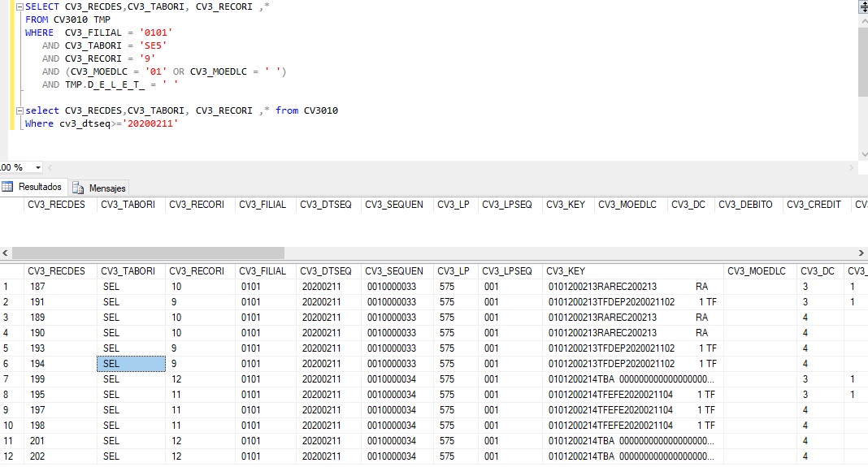The height and width of the screenshot is (467, 868).
Task: Click the results grid horizontal scrollbar thumb
Action: click(x=149, y=253)
